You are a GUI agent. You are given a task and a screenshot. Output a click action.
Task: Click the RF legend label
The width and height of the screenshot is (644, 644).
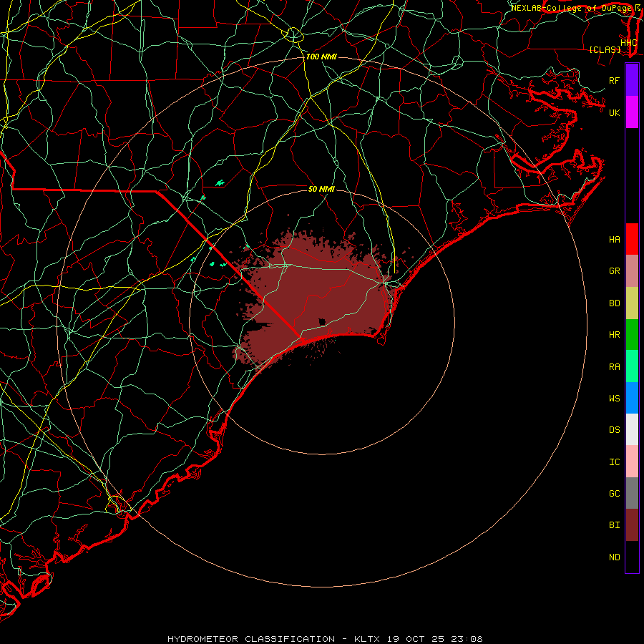[614, 80]
